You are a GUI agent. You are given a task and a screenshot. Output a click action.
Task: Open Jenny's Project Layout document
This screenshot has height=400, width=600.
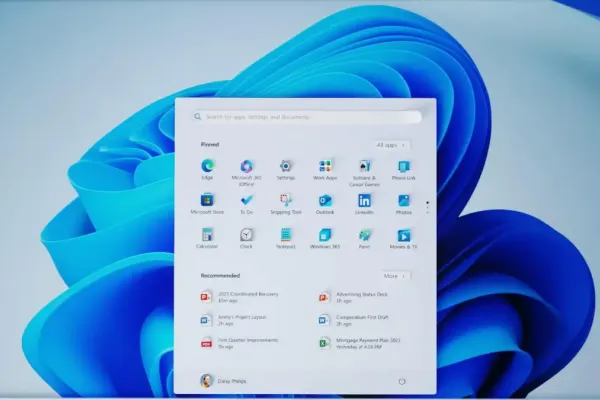coord(234,320)
